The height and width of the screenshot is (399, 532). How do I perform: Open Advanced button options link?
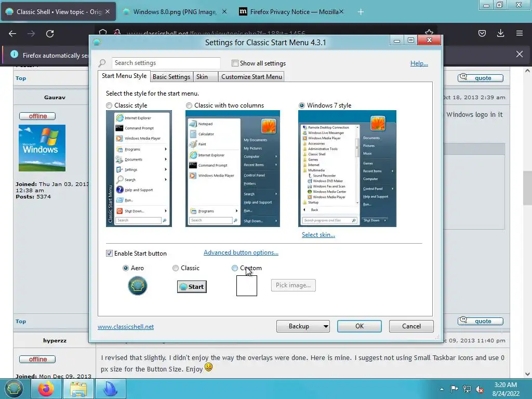point(241,252)
